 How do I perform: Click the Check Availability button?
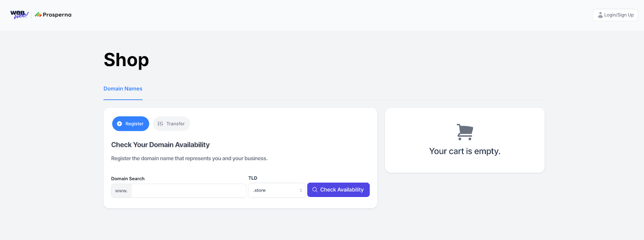[338, 190]
